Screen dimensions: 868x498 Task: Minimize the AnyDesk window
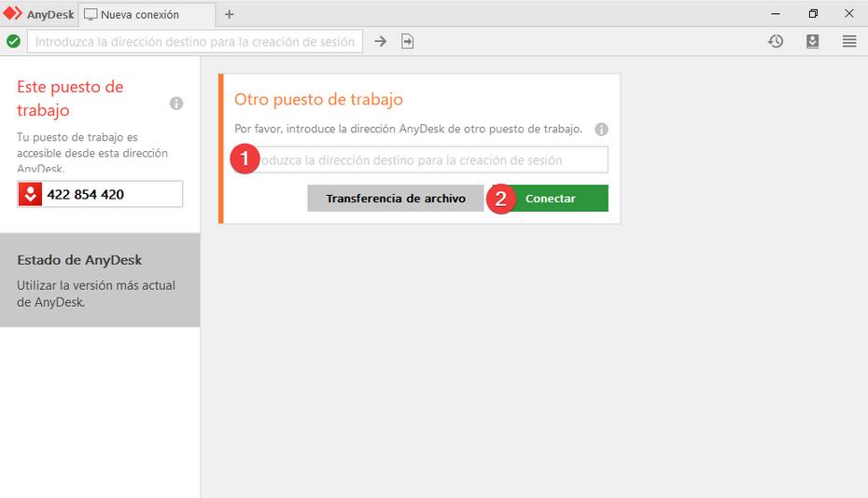point(776,14)
